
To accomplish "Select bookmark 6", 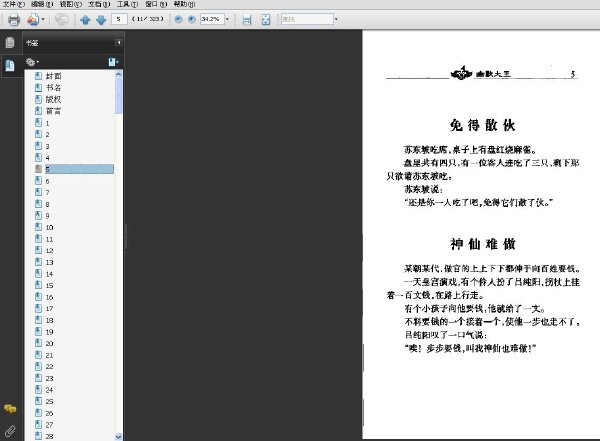I will pos(47,181).
